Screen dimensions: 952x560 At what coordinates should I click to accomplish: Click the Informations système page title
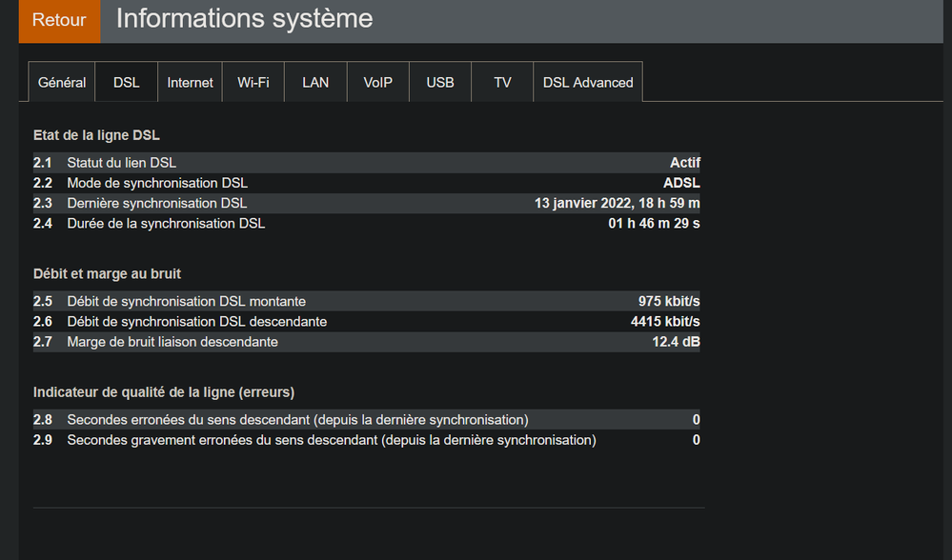pyautogui.click(x=244, y=18)
